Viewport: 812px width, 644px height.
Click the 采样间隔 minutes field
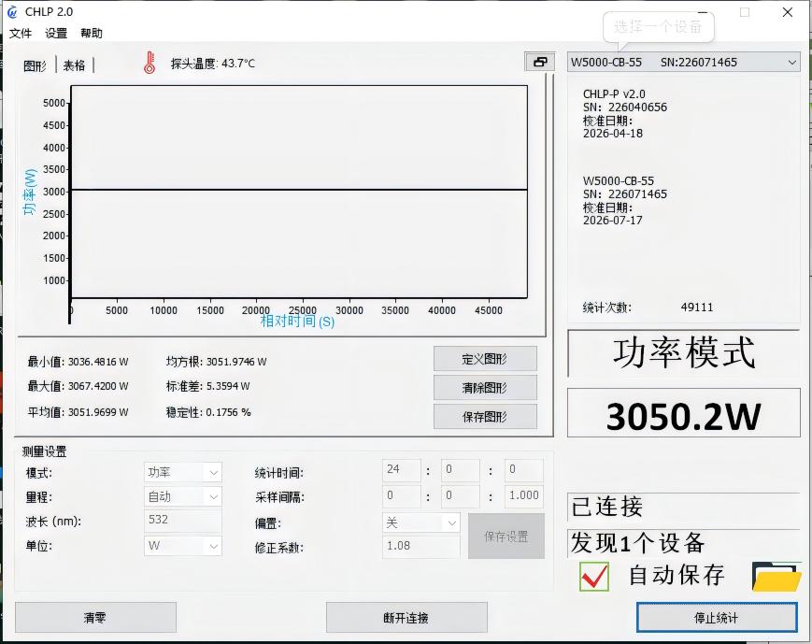point(461,495)
